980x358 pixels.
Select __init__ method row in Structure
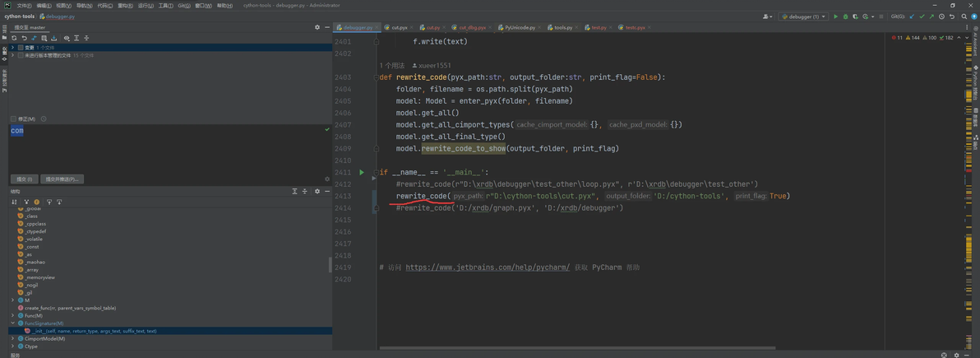click(170, 331)
